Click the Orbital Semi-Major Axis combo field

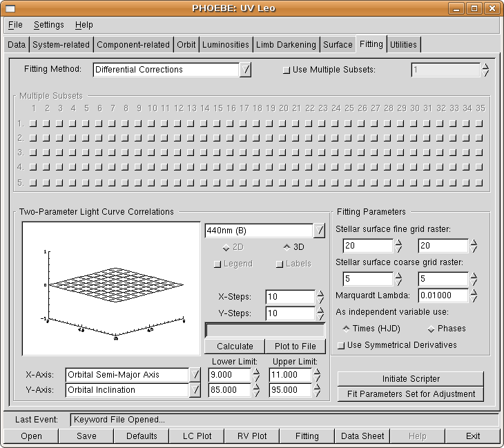[x=127, y=375]
